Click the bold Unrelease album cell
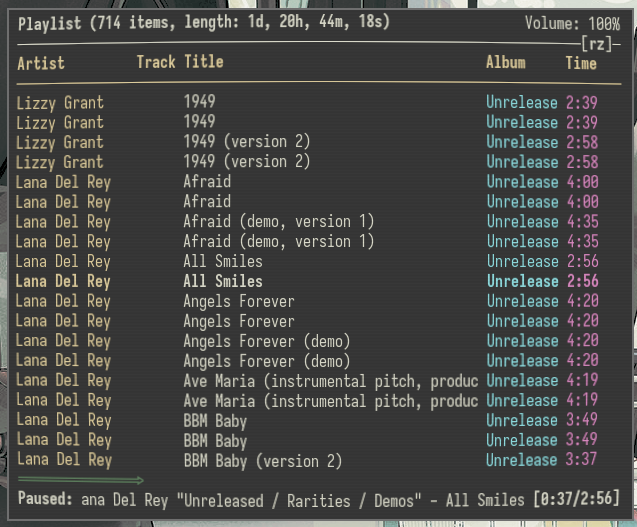The height and width of the screenshot is (527, 637). pos(522,281)
